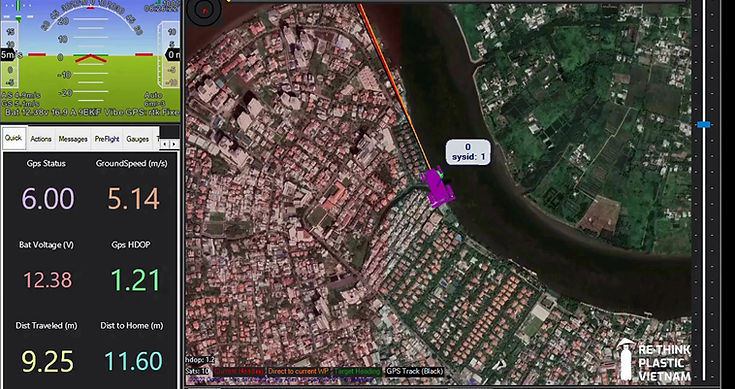Click the compass indicator in map corner
735x389 pixels.
point(205,12)
